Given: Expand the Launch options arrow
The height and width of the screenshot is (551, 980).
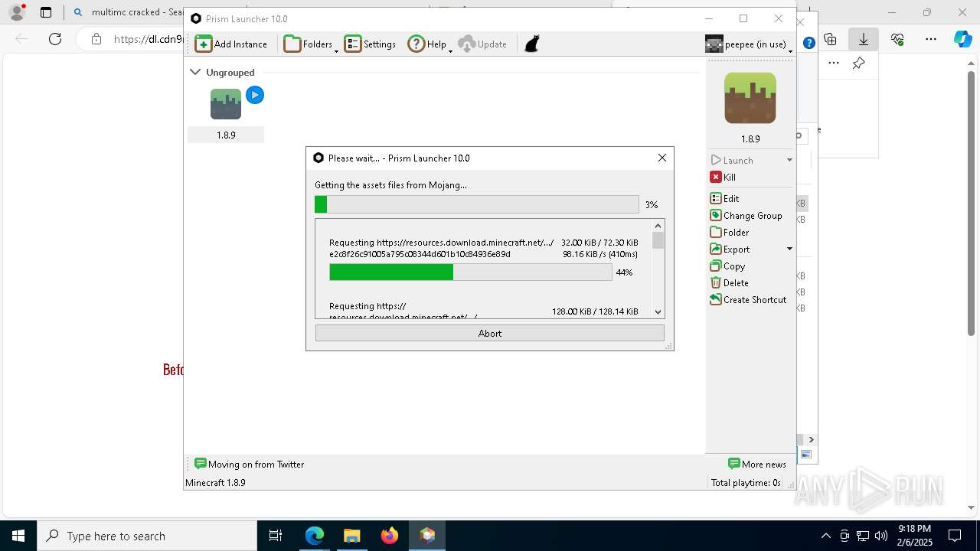Looking at the screenshot, I should click(789, 160).
